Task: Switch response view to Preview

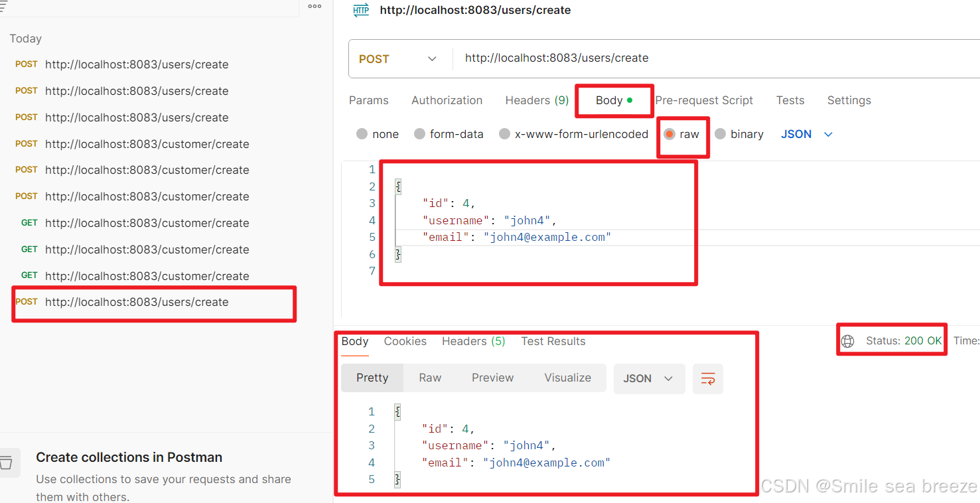Action: [x=493, y=378]
